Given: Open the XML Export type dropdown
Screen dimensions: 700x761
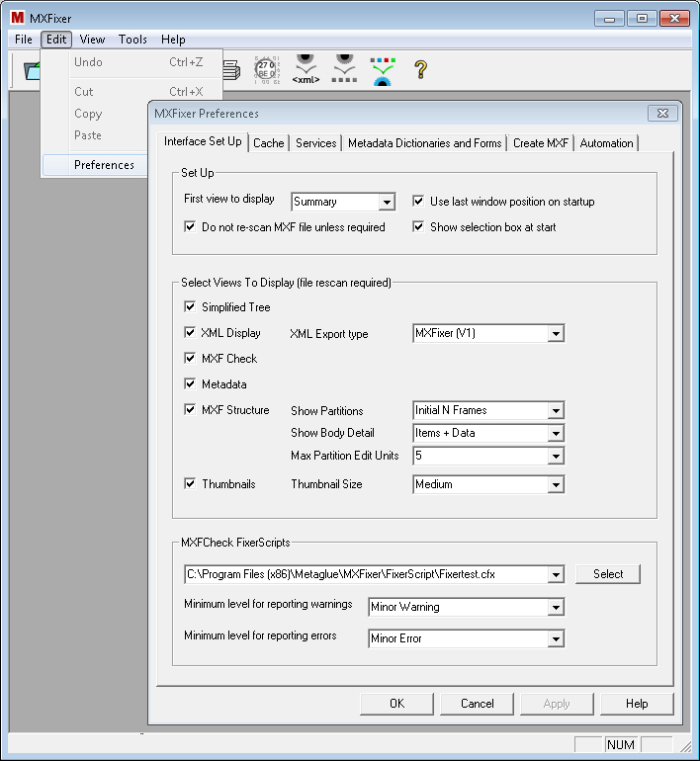Looking at the screenshot, I should click(x=556, y=333).
